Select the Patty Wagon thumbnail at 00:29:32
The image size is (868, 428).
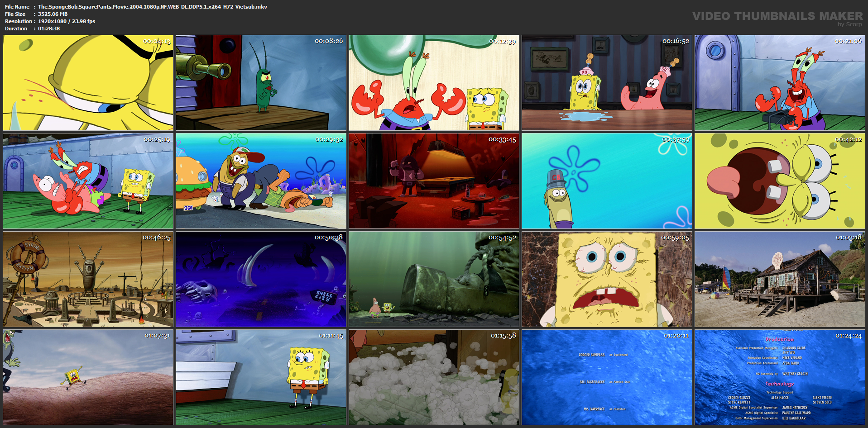coord(261,181)
